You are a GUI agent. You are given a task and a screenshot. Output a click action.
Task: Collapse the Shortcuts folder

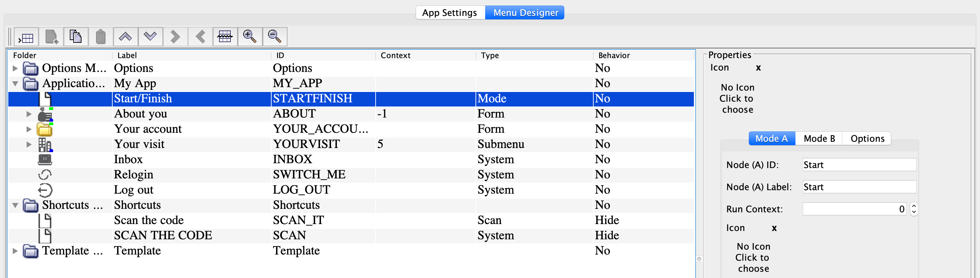(x=15, y=206)
